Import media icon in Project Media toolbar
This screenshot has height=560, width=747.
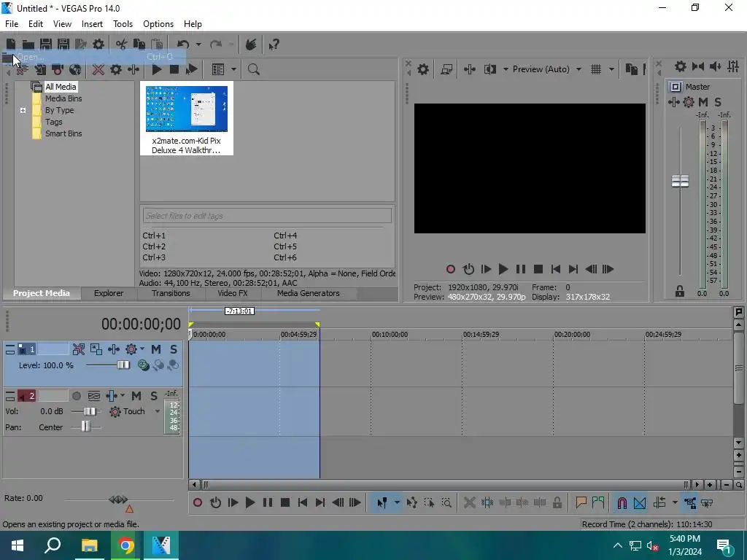[x=40, y=69]
